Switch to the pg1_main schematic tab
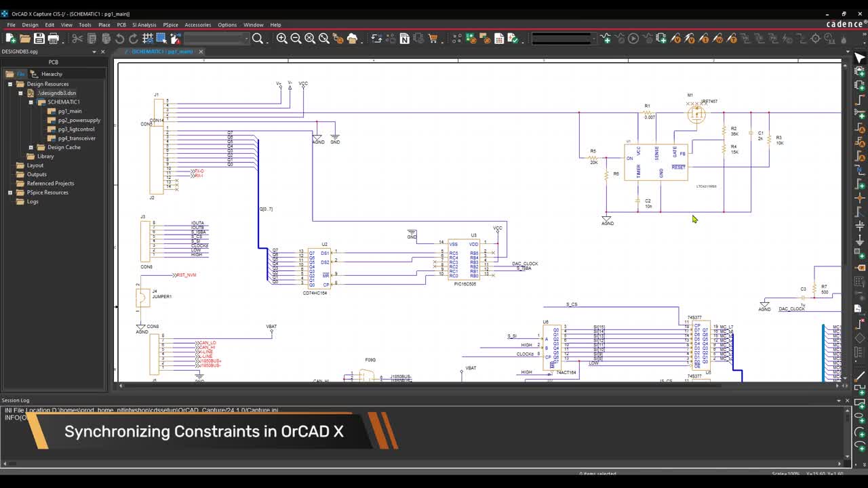 pyautogui.click(x=161, y=52)
